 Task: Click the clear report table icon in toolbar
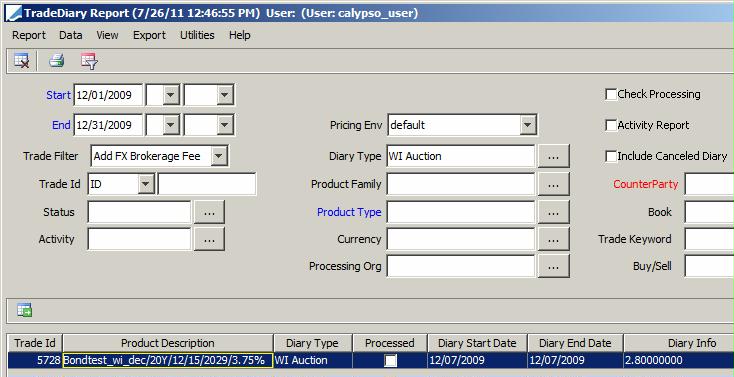pyautogui.click(x=22, y=60)
